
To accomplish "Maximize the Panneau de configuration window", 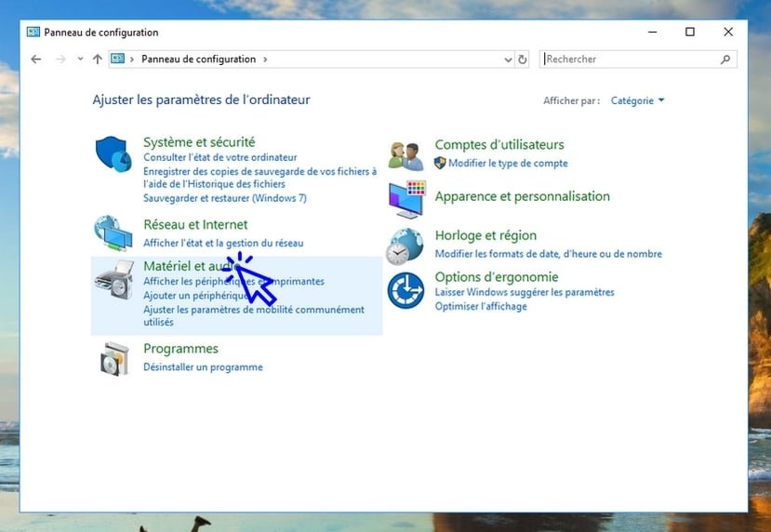I will pyautogui.click(x=690, y=32).
